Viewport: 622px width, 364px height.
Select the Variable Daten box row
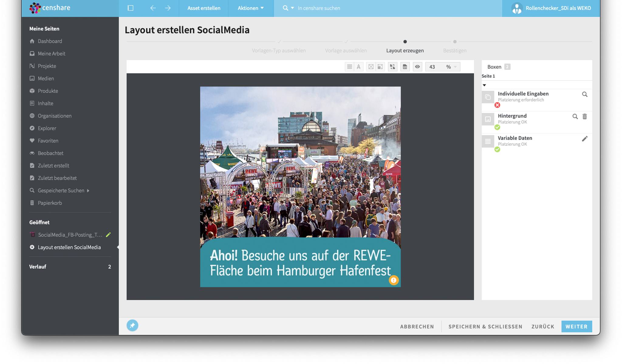pyautogui.click(x=537, y=144)
